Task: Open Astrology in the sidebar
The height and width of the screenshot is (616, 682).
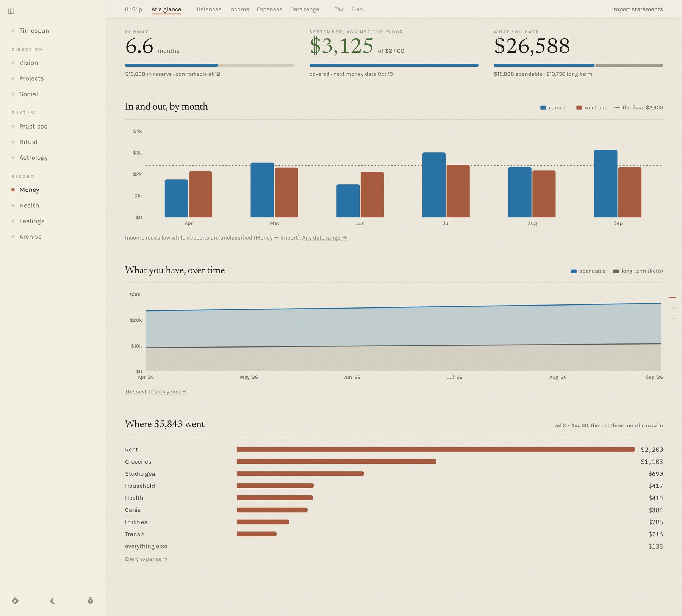Action: click(33, 158)
